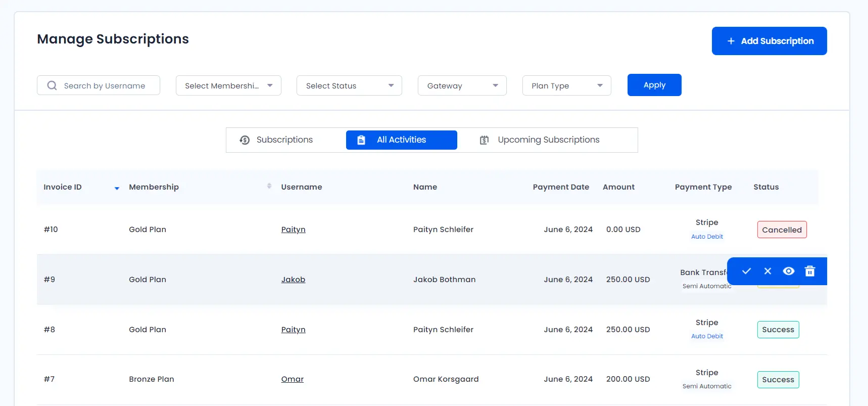868x406 pixels.
Task: Click invoice ID #7 cell
Action: click(x=49, y=379)
